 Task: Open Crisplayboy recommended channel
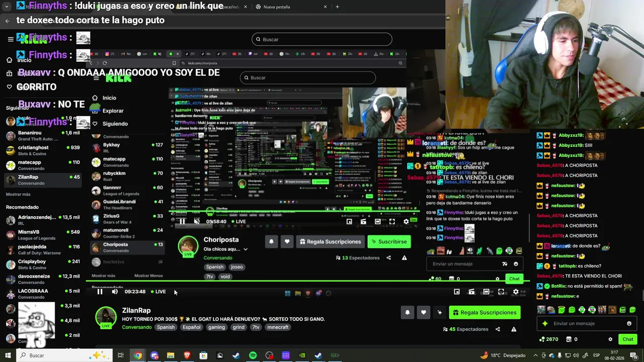tap(42, 264)
